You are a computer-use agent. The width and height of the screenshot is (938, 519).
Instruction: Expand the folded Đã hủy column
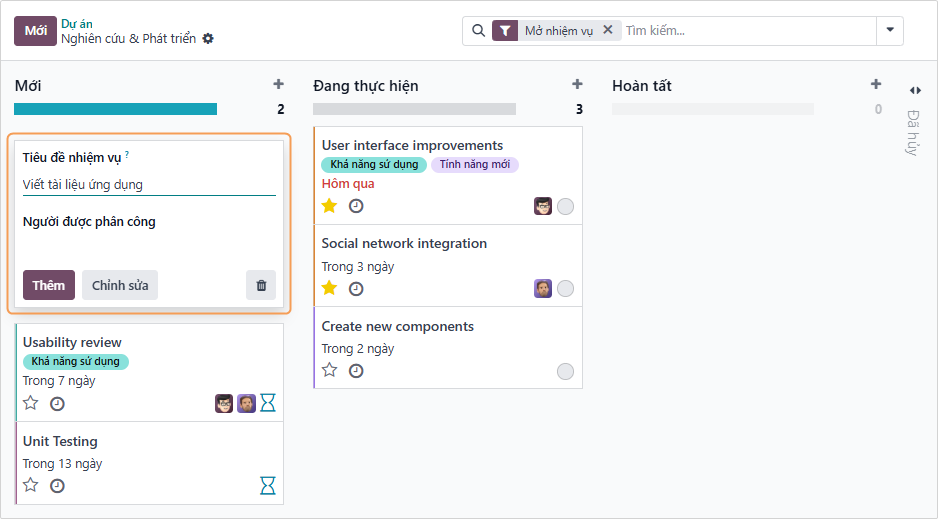(x=914, y=91)
